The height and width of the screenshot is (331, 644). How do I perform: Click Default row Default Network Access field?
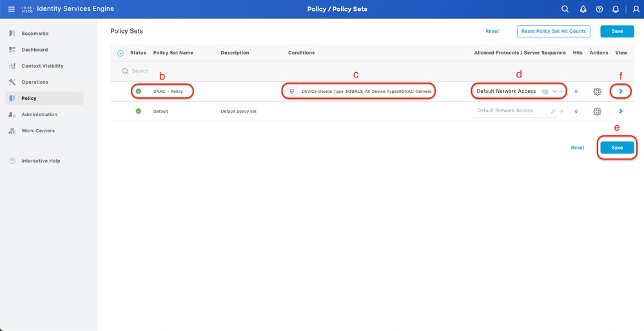[505, 110]
